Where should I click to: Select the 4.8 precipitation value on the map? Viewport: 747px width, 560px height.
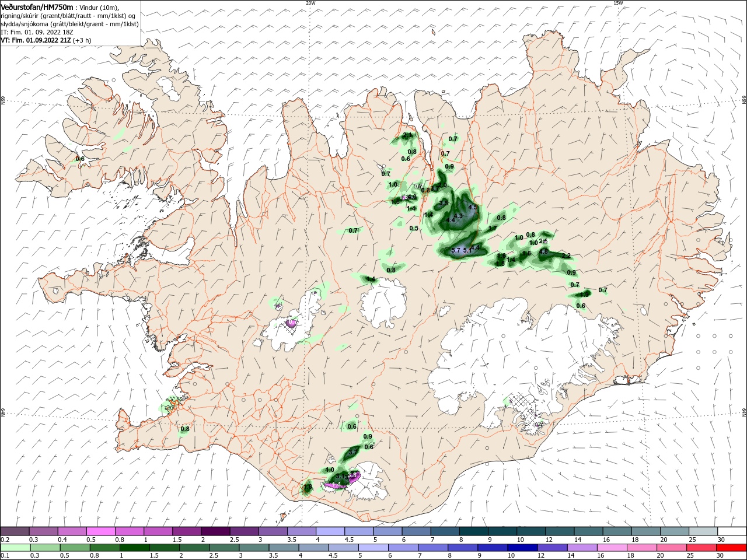543,251
